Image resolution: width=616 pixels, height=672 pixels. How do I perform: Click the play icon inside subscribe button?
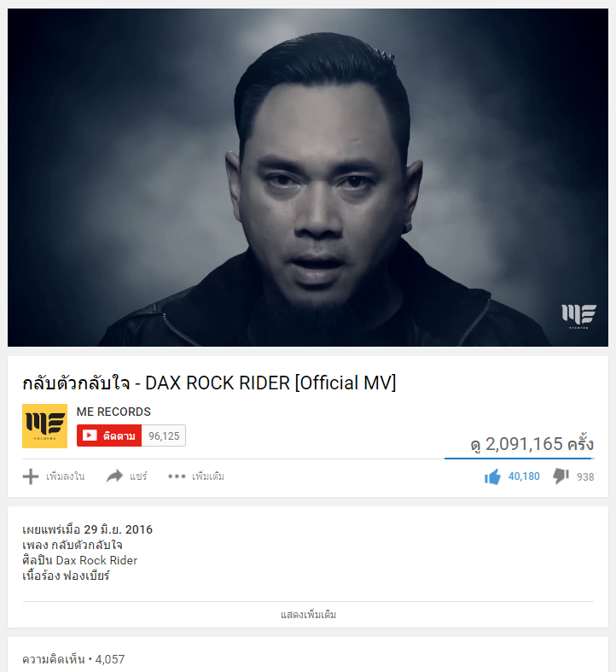(90, 435)
